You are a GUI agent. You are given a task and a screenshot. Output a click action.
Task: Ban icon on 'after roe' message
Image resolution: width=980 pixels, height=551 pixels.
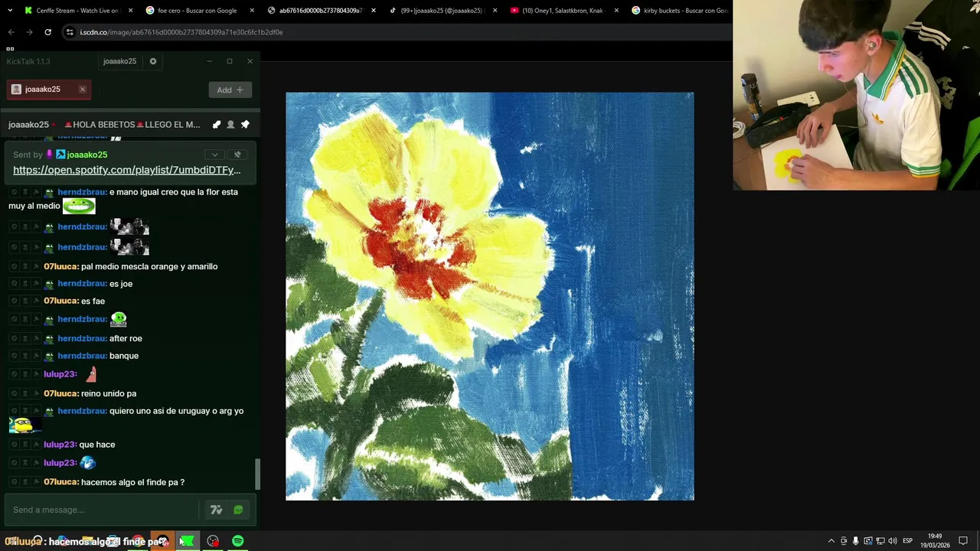[x=14, y=338]
